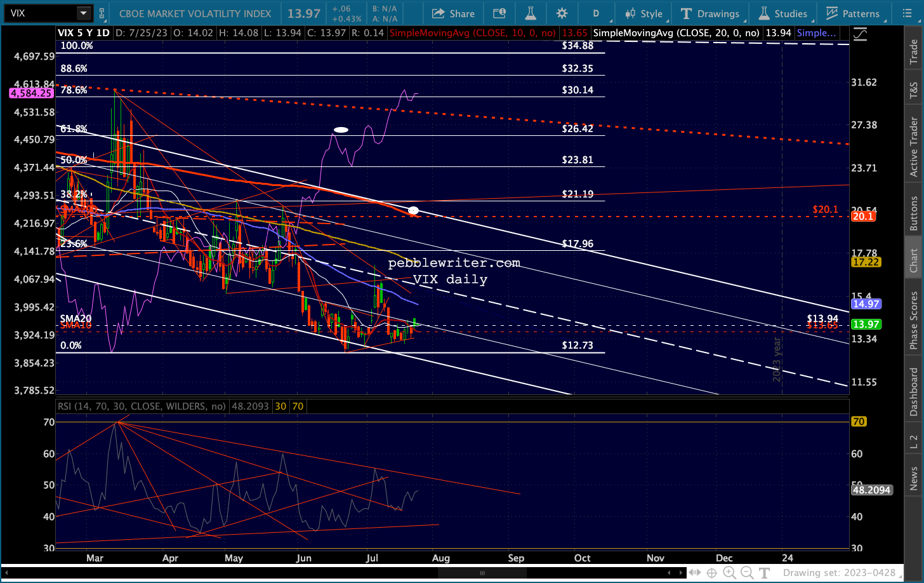Screen dimensions: 924x583
Task: Click the symbol info card icon
Action: [x=499, y=13]
